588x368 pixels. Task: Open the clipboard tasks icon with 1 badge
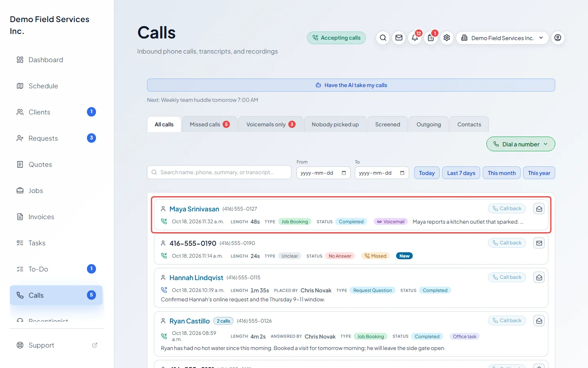coord(431,38)
